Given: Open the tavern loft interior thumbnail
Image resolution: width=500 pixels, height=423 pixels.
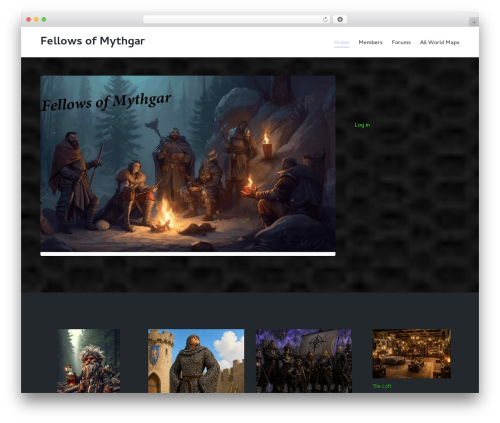Looking at the screenshot, I should pos(411,354).
